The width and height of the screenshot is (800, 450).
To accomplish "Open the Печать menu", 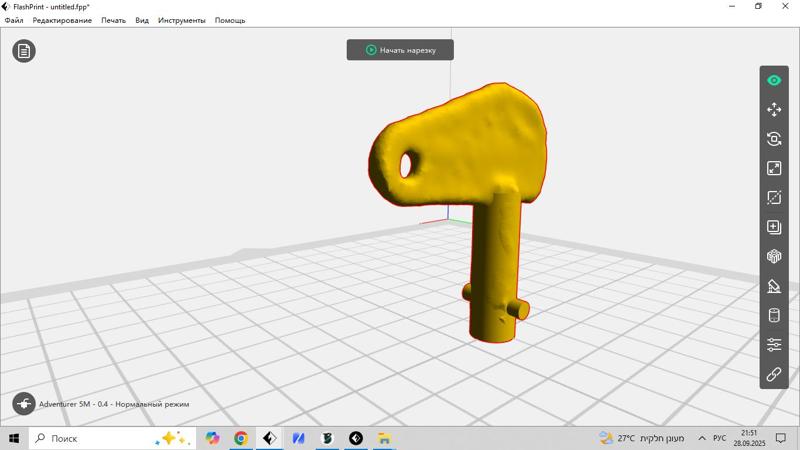I will [113, 20].
